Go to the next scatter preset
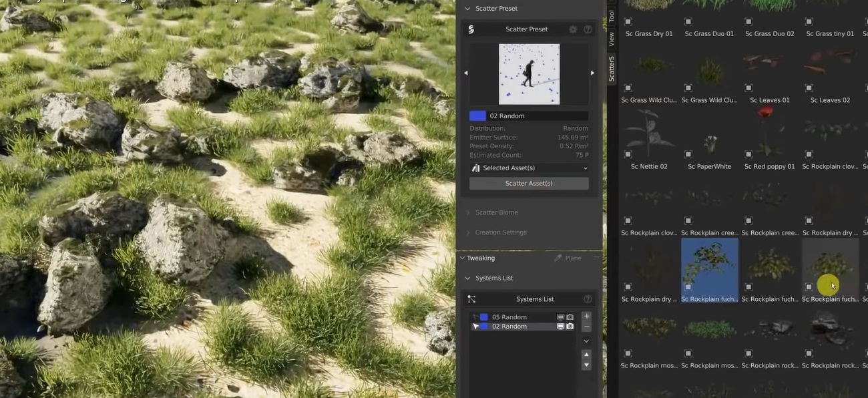Viewport: 868px width, 398px height. [x=592, y=73]
